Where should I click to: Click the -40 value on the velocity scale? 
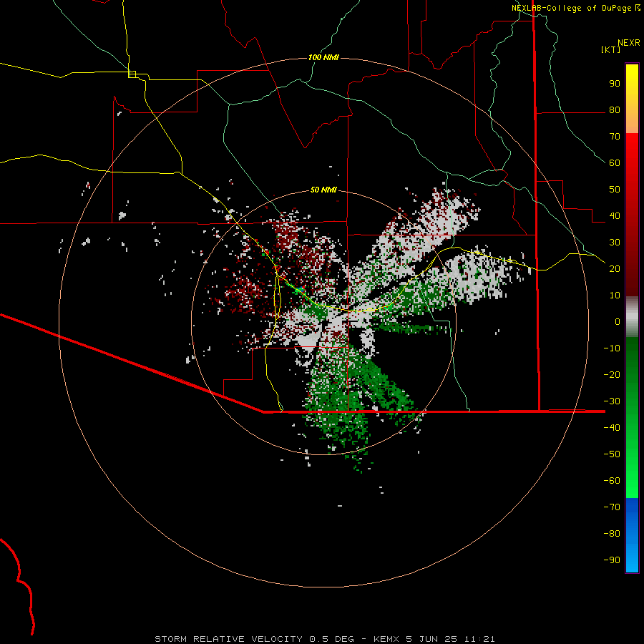pyautogui.click(x=612, y=428)
